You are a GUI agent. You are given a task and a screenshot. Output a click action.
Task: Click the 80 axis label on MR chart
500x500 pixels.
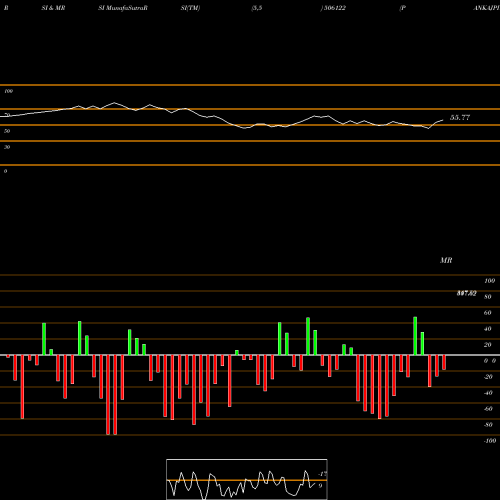click(487, 297)
